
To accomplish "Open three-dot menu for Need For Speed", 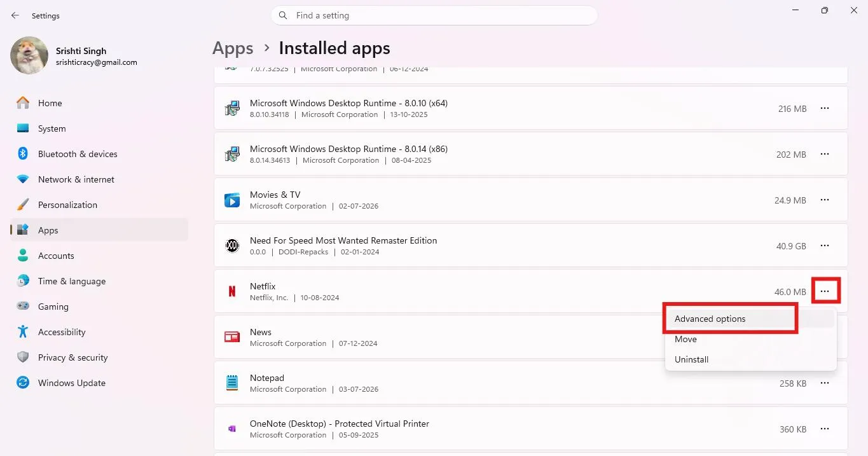I will pos(825,245).
